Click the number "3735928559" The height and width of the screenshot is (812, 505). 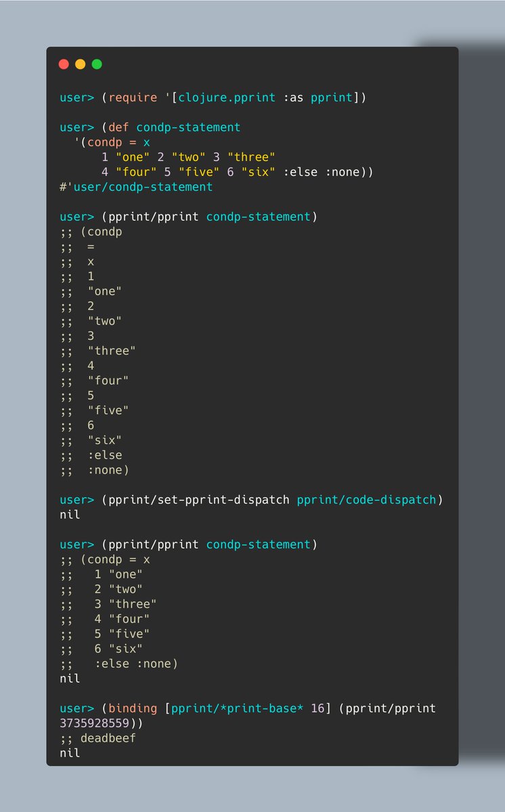tap(94, 723)
